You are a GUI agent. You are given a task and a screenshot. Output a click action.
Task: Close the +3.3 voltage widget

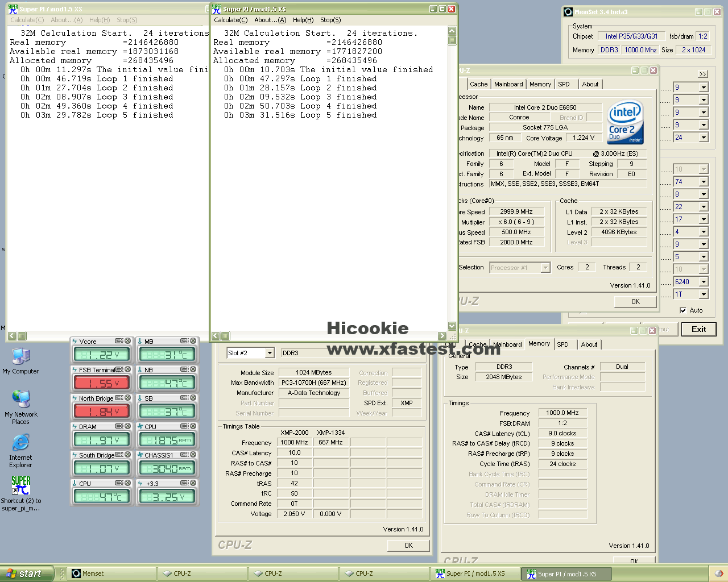click(193, 483)
